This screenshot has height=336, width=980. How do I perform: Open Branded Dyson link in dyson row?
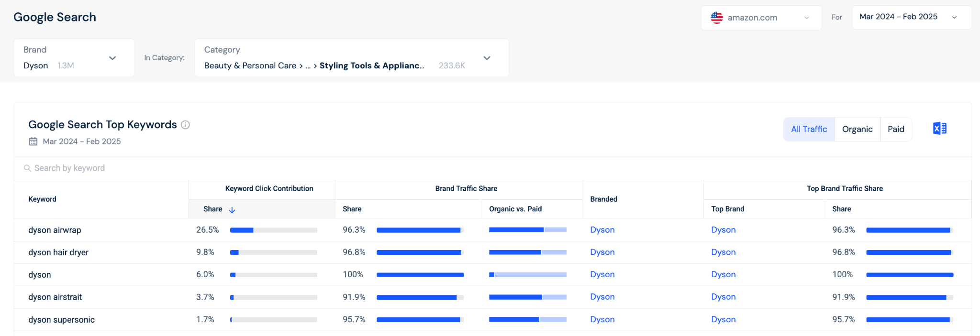pos(602,274)
